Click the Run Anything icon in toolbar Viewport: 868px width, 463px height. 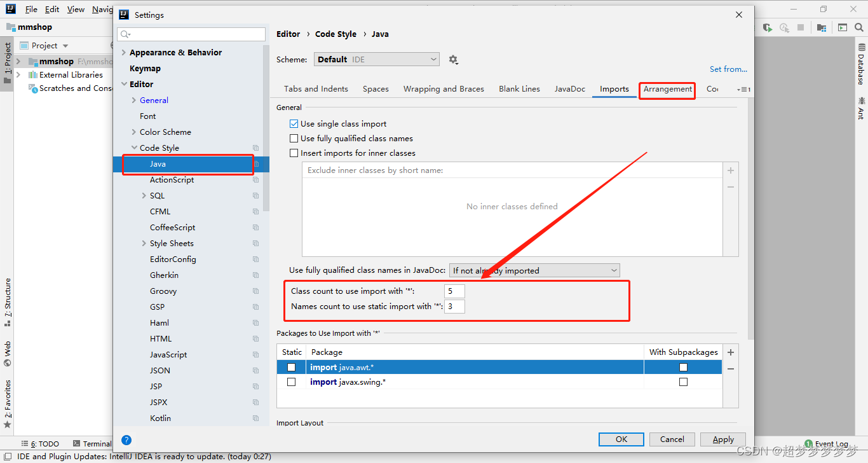[x=843, y=27]
